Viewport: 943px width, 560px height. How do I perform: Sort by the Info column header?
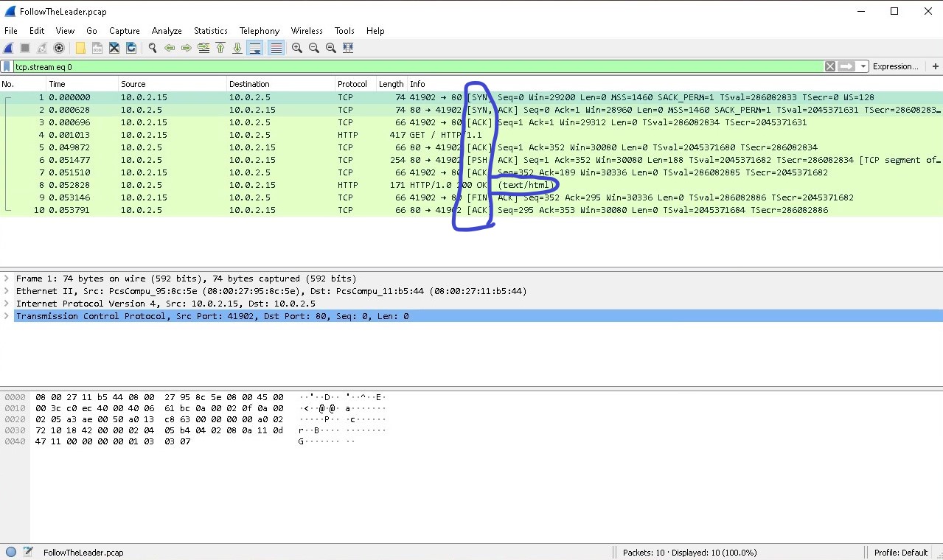point(675,84)
